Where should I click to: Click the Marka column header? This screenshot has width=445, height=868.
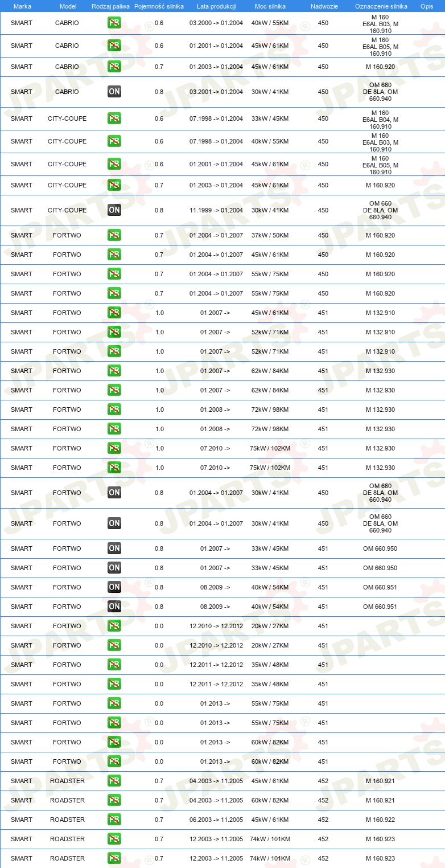coord(22,6)
